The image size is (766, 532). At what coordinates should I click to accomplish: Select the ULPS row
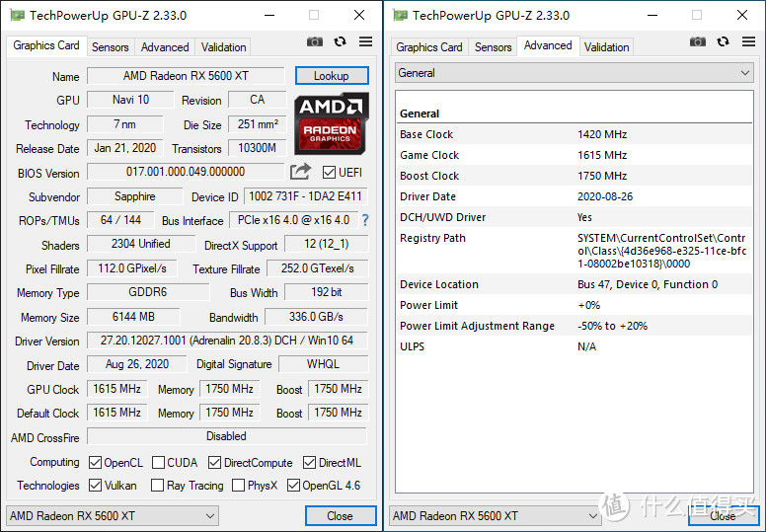click(x=574, y=346)
